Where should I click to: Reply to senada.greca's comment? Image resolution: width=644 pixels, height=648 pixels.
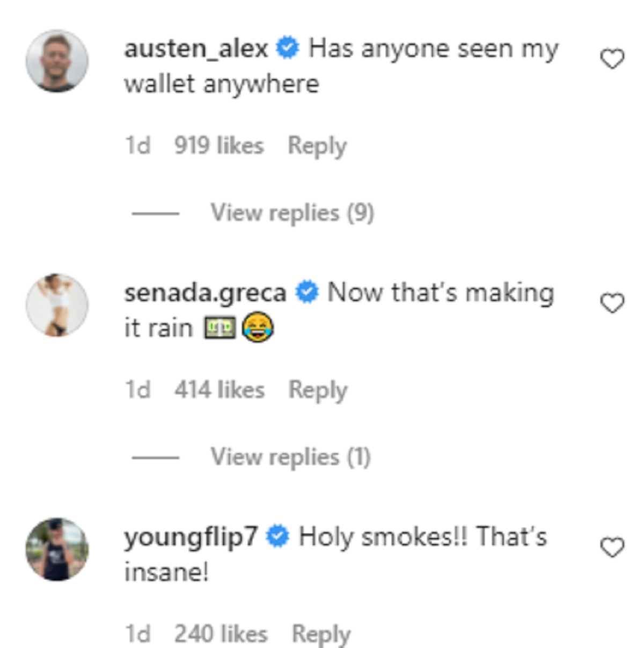point(318,390)
